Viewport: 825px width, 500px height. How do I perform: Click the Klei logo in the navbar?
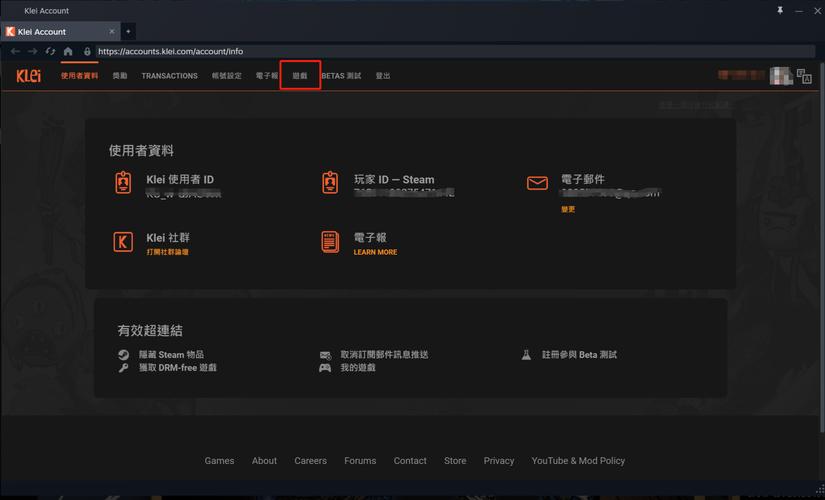click(28, 76)
